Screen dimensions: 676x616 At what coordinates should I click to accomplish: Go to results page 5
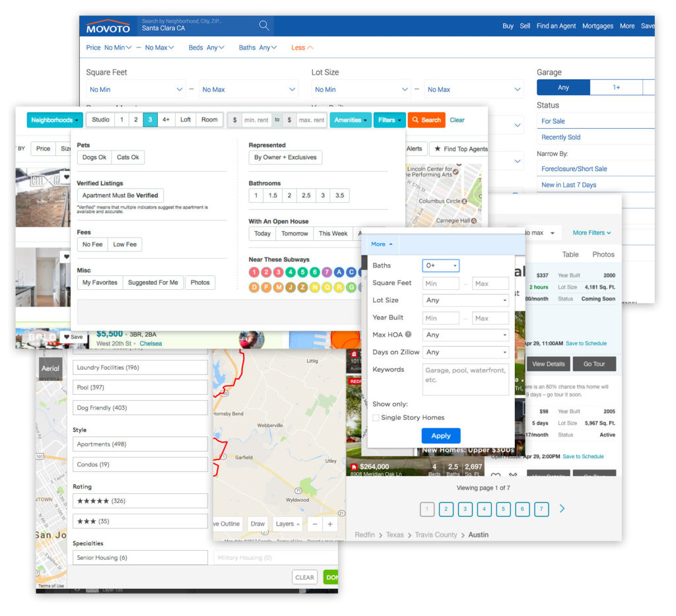click(x=503, y=509)
